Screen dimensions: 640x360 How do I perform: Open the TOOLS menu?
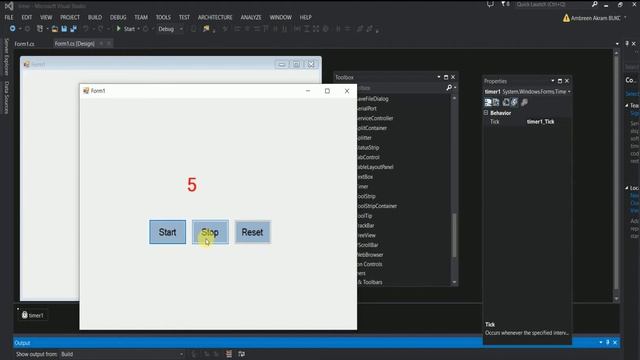pos(163,17)
